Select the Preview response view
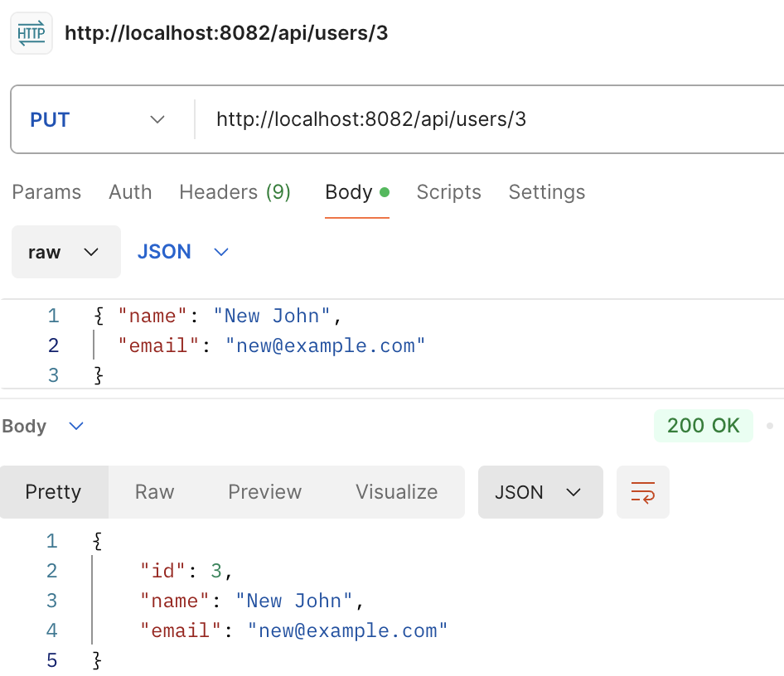The width and height of the screenshot is (784, 676). tap(265, 492)
